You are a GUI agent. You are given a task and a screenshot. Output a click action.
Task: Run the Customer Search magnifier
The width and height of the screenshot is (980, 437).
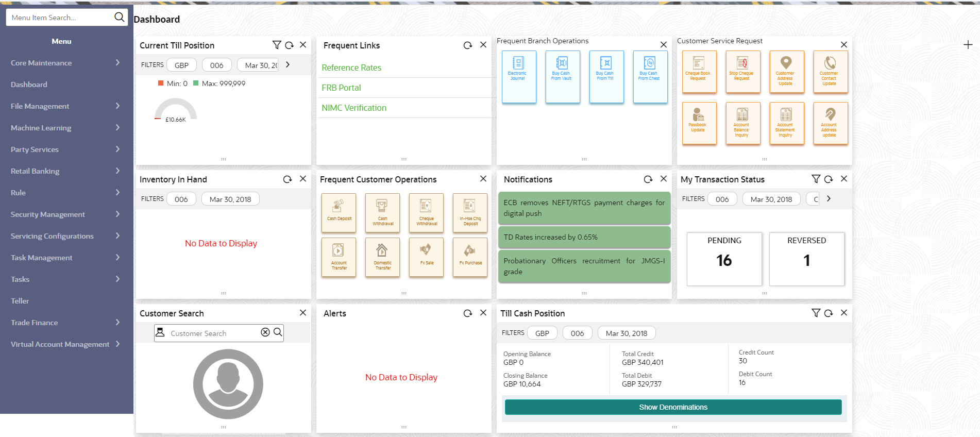278,332
